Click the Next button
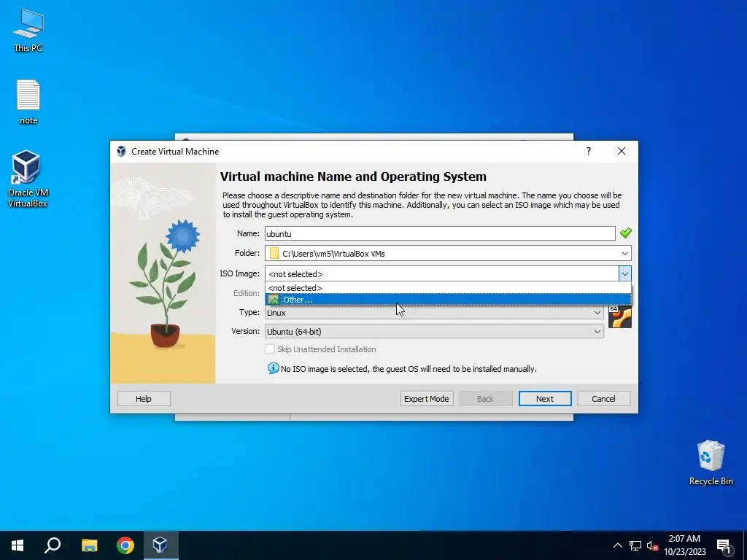The height and width of the screenshot is (560, 747). coord(544,399)
